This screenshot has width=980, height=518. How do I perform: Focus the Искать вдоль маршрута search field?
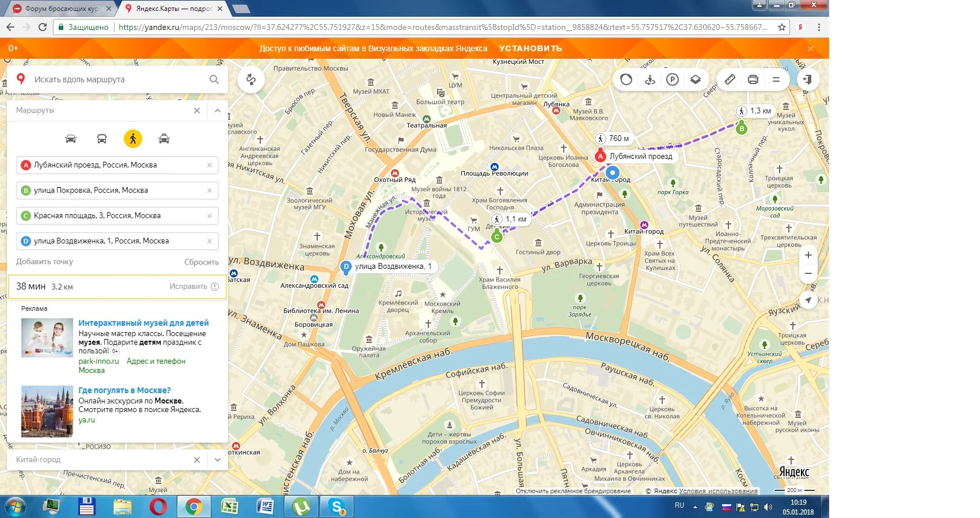[118, 79]
